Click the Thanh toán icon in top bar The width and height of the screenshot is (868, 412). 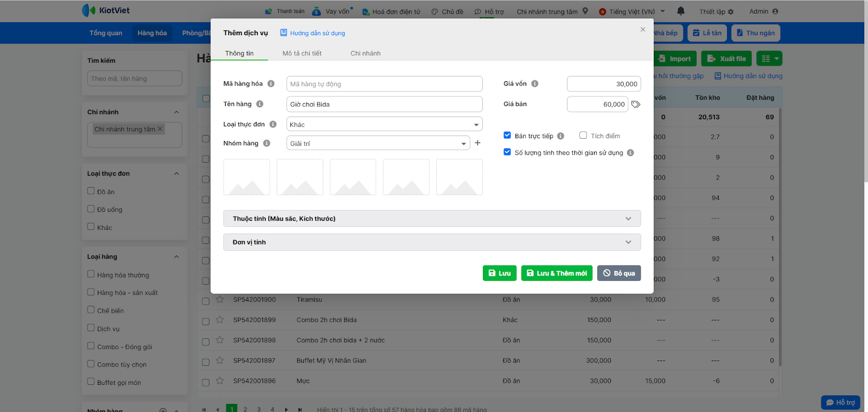tap(269, 11)
